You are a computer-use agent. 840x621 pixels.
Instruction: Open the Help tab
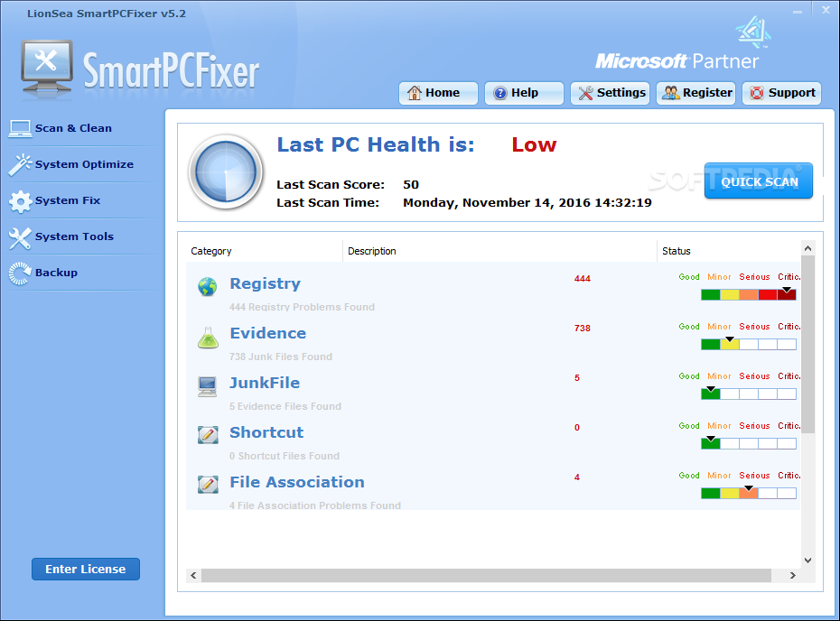tap(524, 93)
